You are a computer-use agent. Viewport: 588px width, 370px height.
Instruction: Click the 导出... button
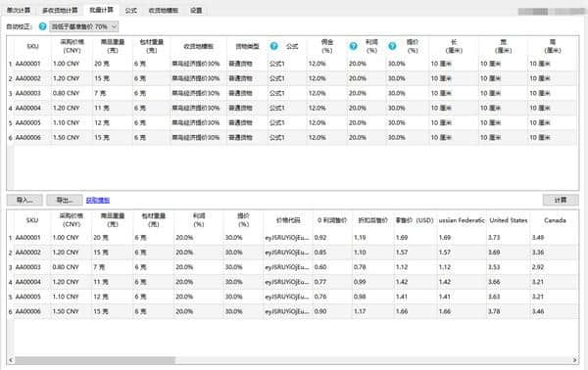(x=65, y=200)
